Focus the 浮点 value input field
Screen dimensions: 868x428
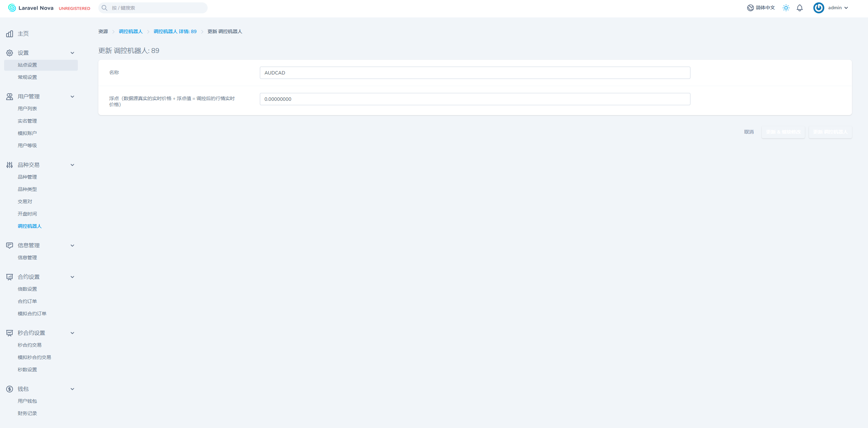(475, 99)
